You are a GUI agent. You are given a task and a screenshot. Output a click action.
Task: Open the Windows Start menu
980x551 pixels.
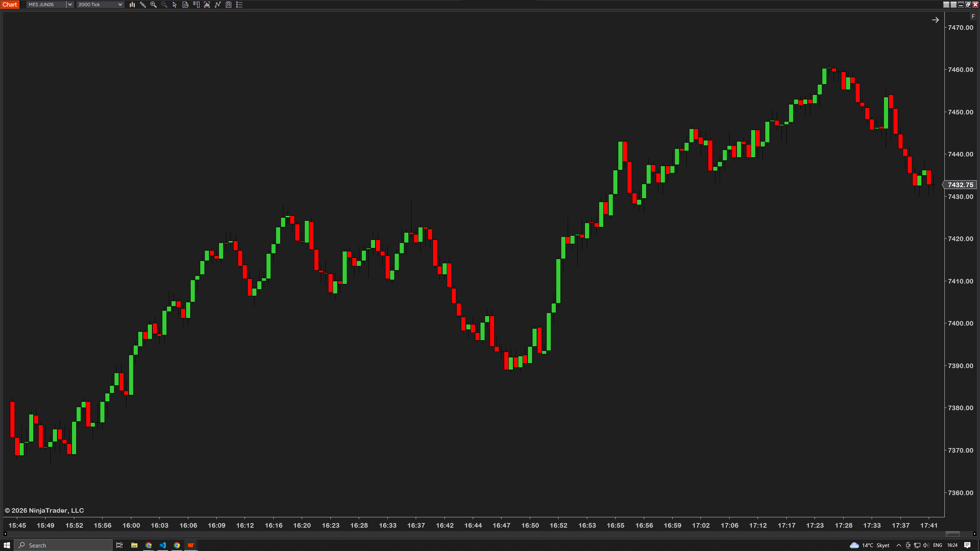point(7,545)
